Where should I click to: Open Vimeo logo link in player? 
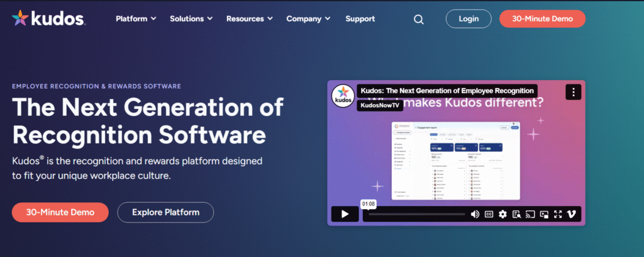(x=572, y=214)
